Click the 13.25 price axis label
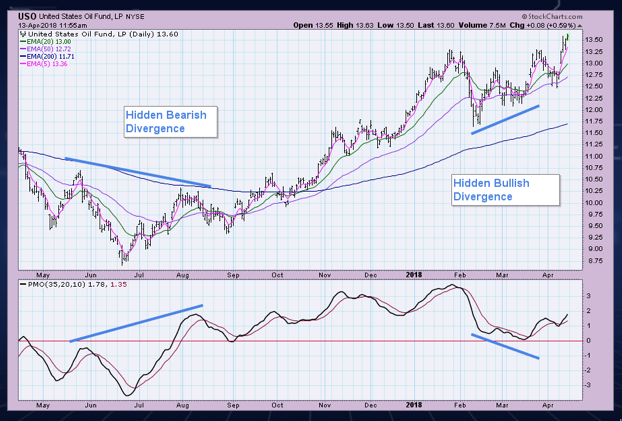622x421 pixels. (x=593, y=52)
